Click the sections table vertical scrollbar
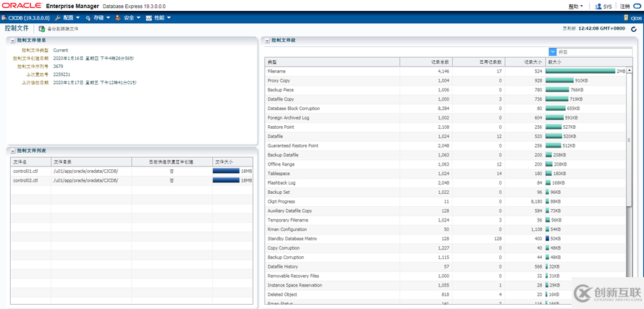The image size is (644, 309). coord(630,140)
